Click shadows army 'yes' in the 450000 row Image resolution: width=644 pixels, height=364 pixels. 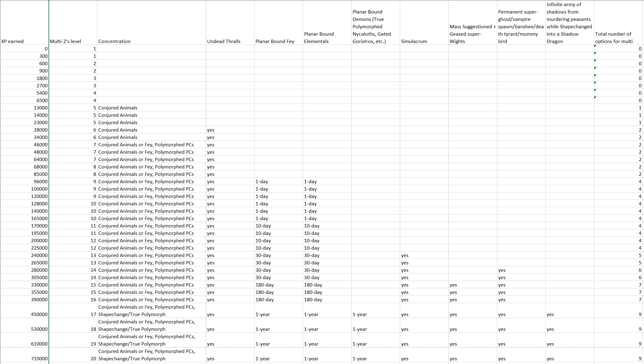[x=570, y=311]
